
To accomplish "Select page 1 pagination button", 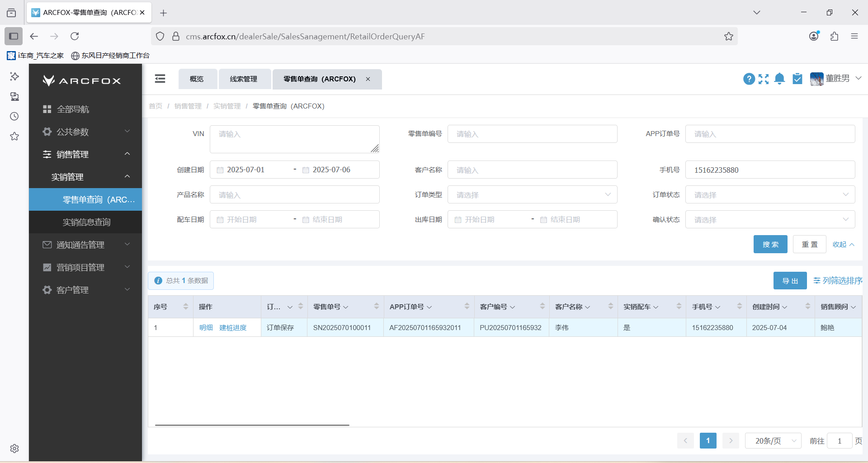I will tap(708, 440).
